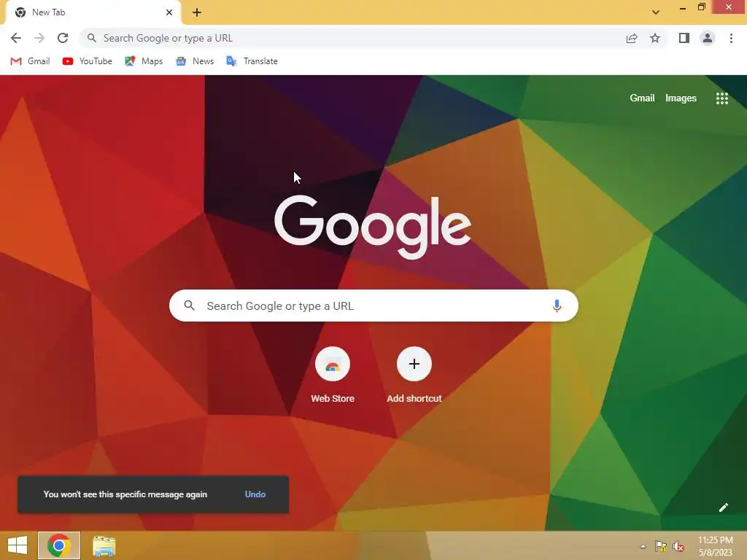The width and height of the screenshot is (747, 560).
Task: Open Maps bookmark
Action: pos(144,61)
